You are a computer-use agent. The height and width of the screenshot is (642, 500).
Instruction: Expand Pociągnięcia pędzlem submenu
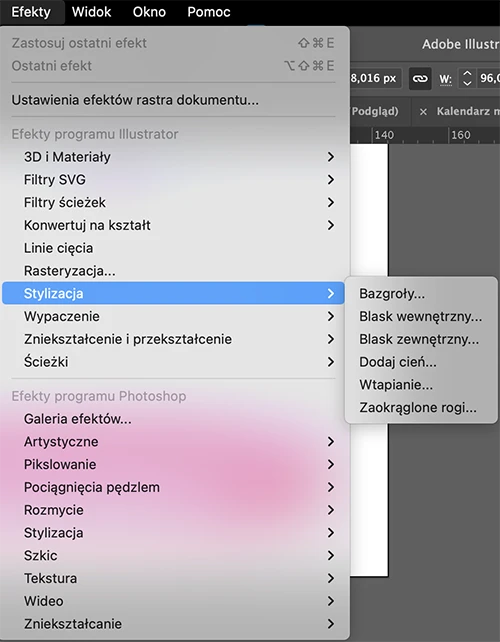pyautogui.click(x=173, y=487)
